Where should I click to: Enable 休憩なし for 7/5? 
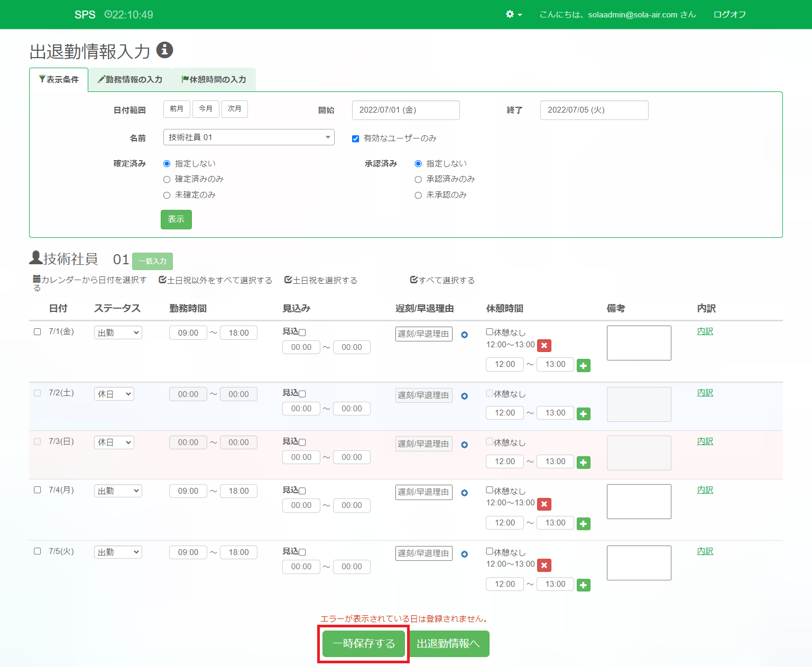point(490,551)
